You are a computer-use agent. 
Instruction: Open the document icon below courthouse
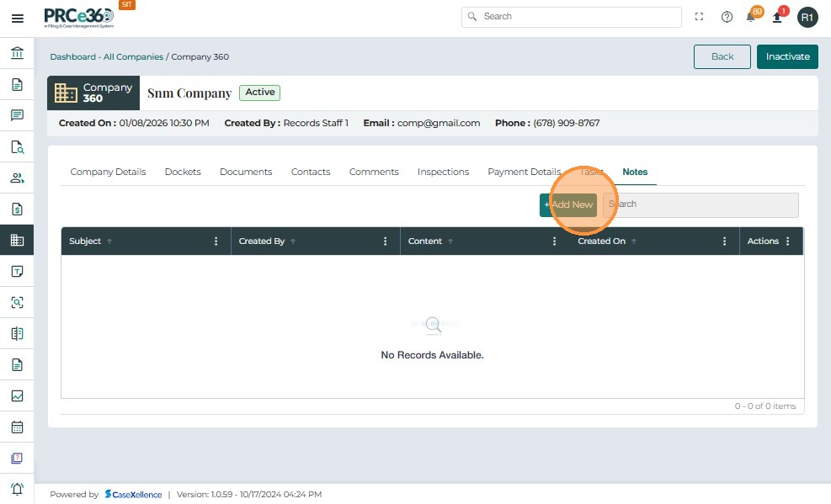tap(17, 85)
